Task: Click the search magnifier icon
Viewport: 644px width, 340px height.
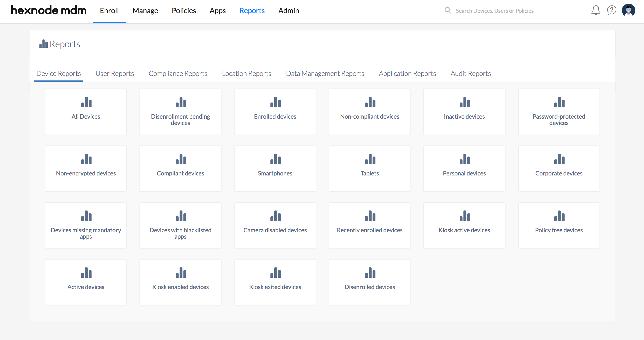Action: click(448, 10)
